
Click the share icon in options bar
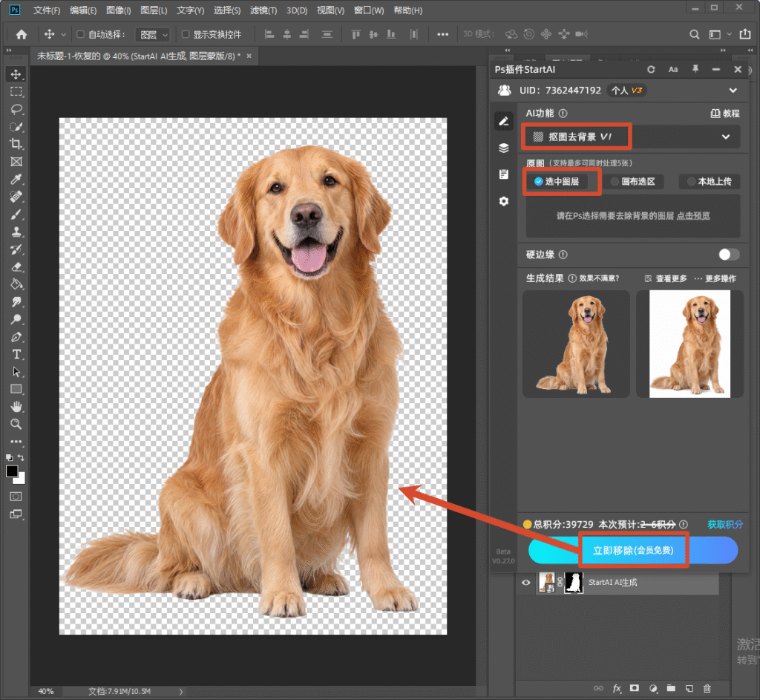(745, 34)
